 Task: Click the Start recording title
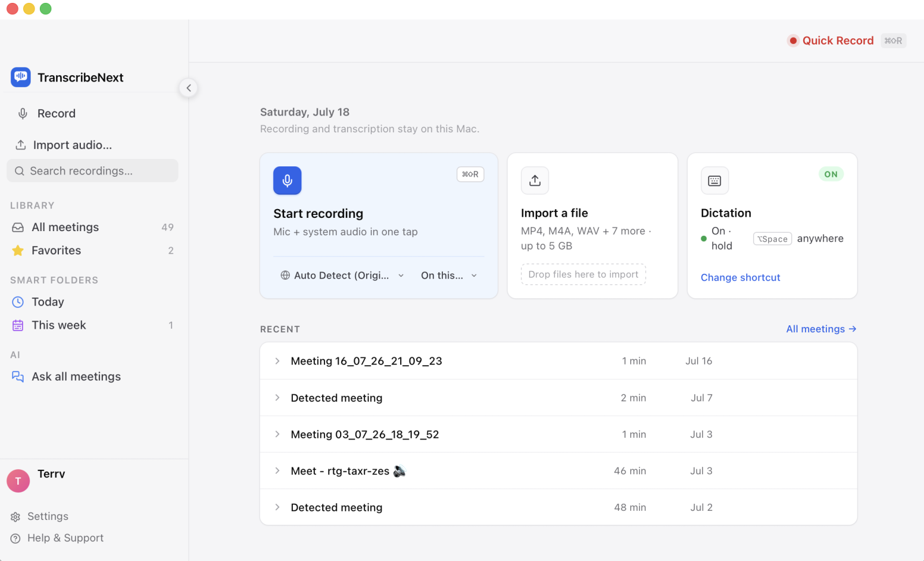point(318,214)
